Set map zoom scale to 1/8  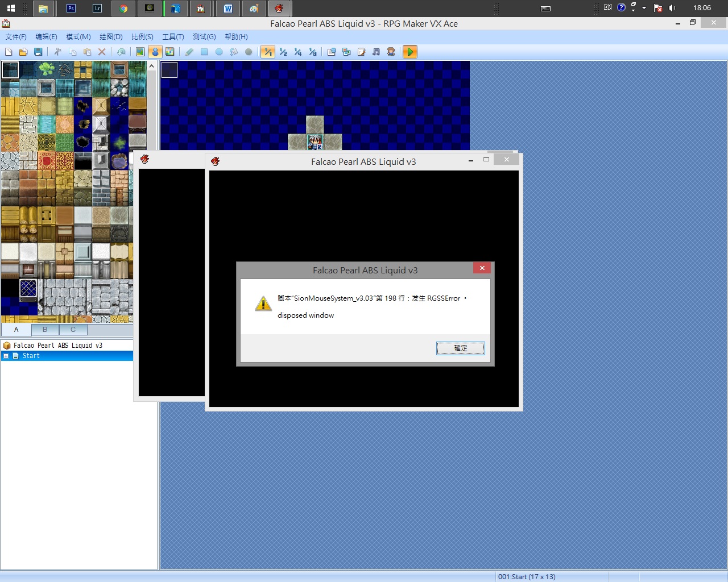pyautogui.click(x=313, y=52)
